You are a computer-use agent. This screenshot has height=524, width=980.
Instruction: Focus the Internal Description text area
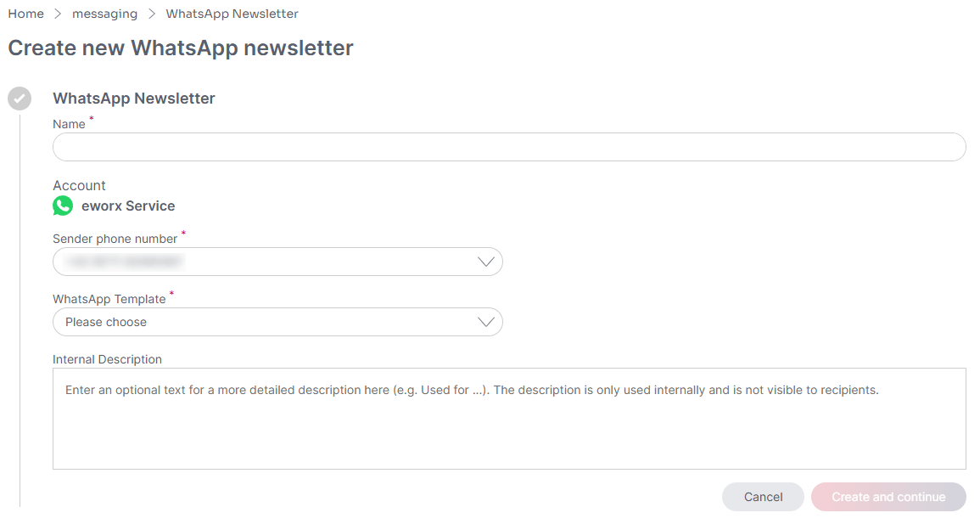tap(509, 419)
